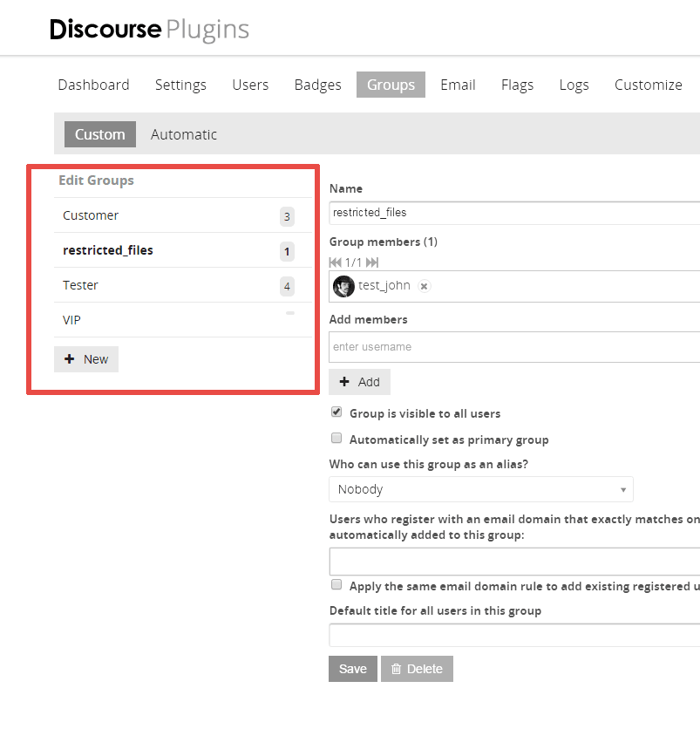The height and width of the screenshot is (729, 700).
Task: Toggle Group is visible to all users
Action: pyautogui.click(x=336, y=412)
